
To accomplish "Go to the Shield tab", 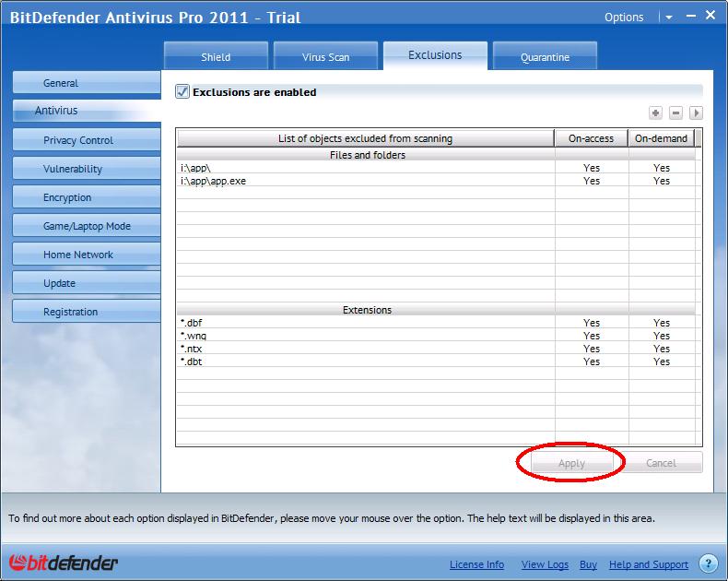I will pos(216,57).
